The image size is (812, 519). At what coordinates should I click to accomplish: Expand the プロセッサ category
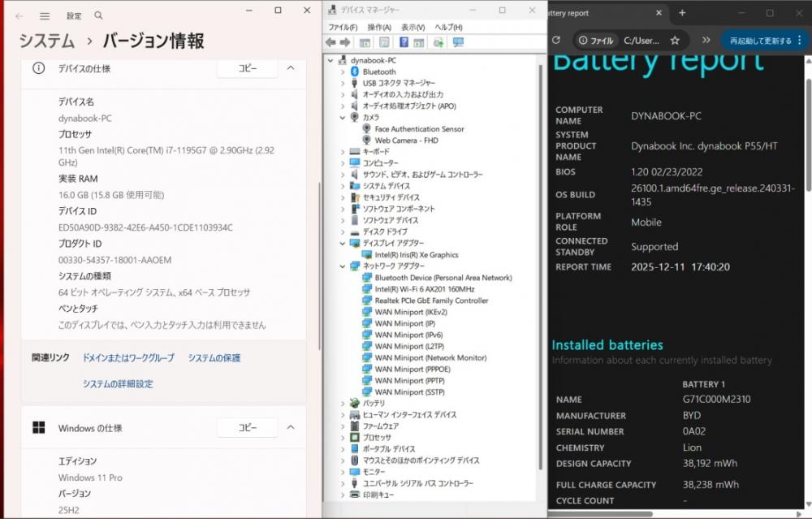(343, 437)
